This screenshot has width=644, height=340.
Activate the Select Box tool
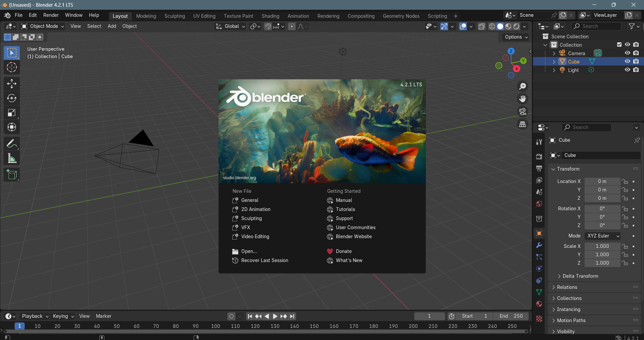point(12,53)
